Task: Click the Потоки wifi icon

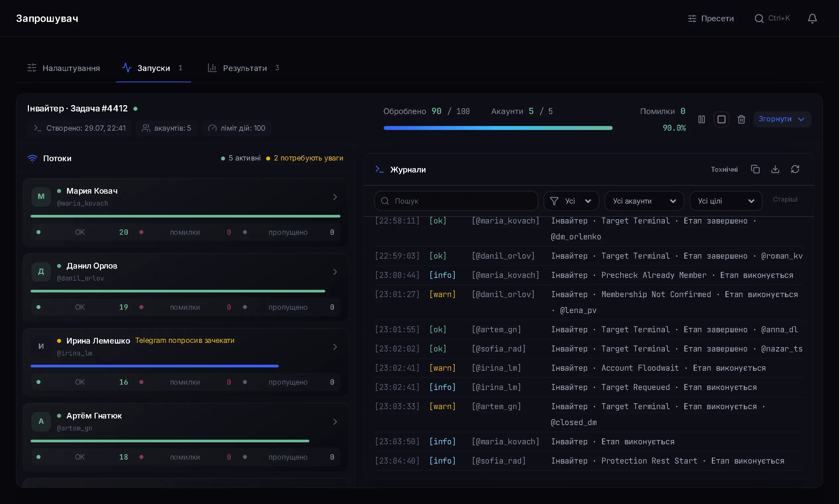Action: 32,158
